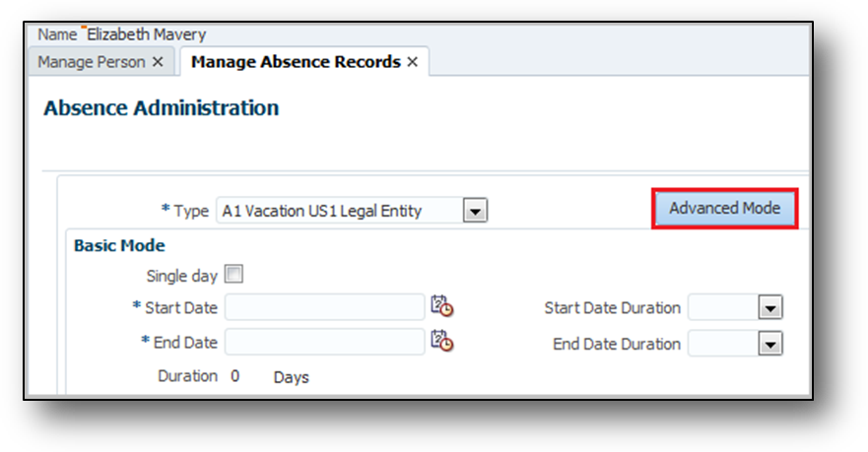The image size is (868, 452).
Task: Click the Basic Mode section header
Action: pos(119,245)
